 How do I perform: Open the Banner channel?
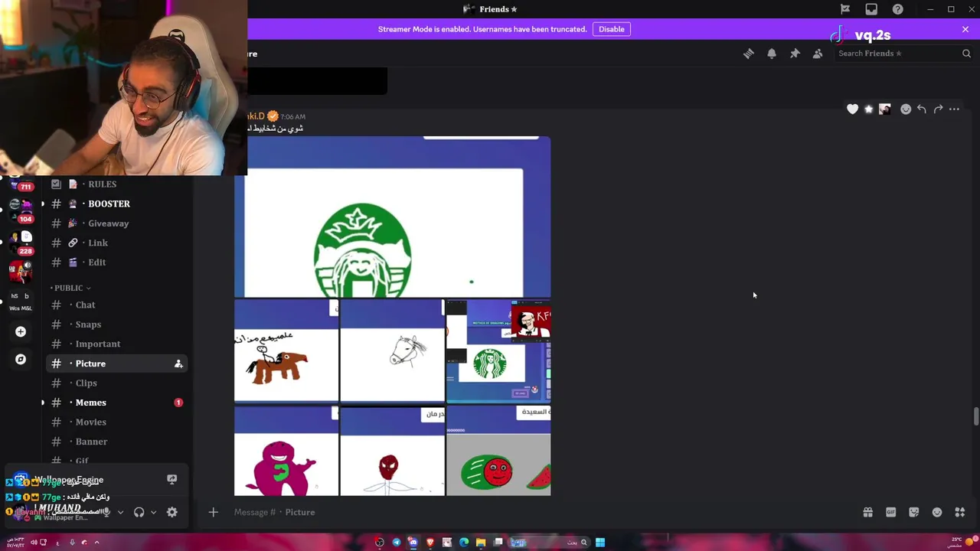115,442
